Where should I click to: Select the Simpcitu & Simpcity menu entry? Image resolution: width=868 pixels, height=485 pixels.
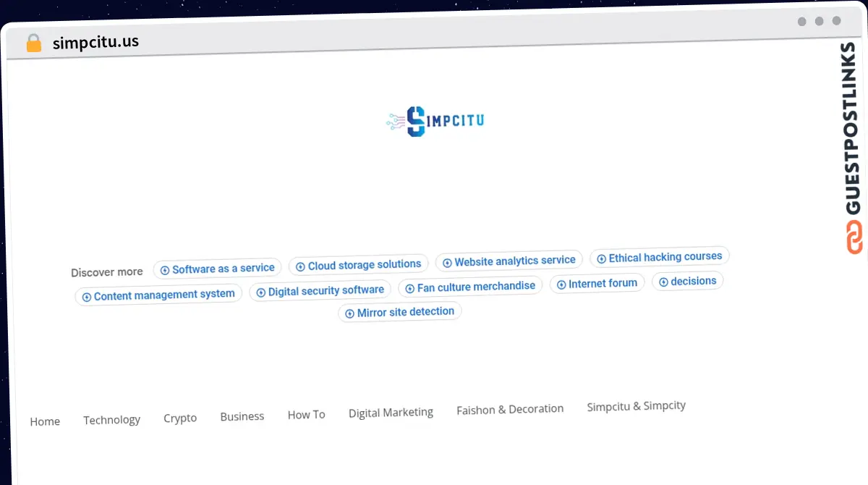point(636,405)
